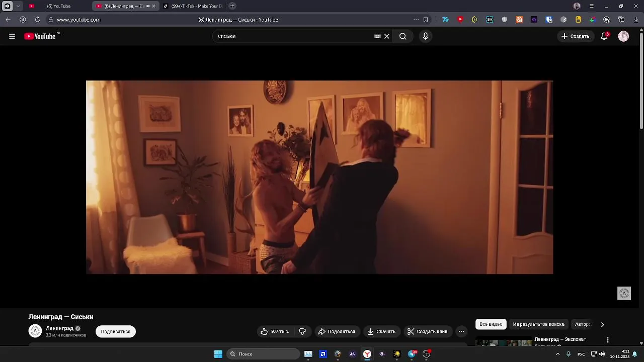Image resolution: width=644 pixels, height=362 pixels.
Task: Click Скачать download button
Action: 381,331
